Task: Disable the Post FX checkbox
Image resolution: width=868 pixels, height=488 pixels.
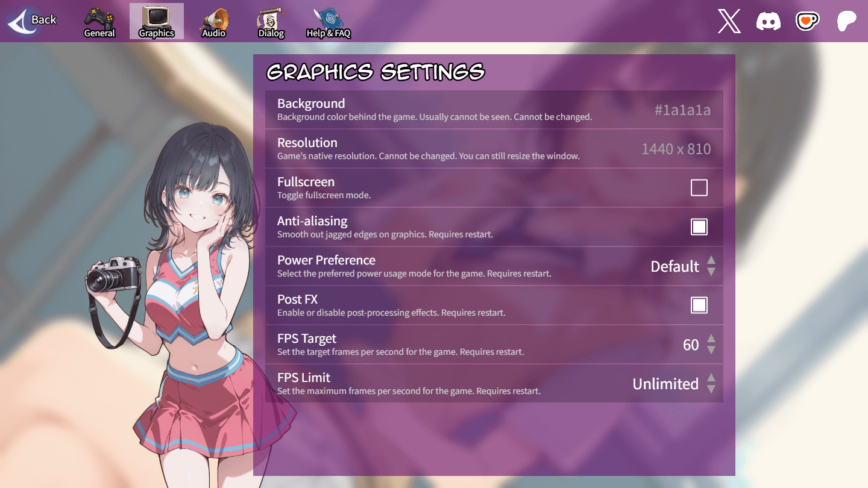Action: (699, 305)
